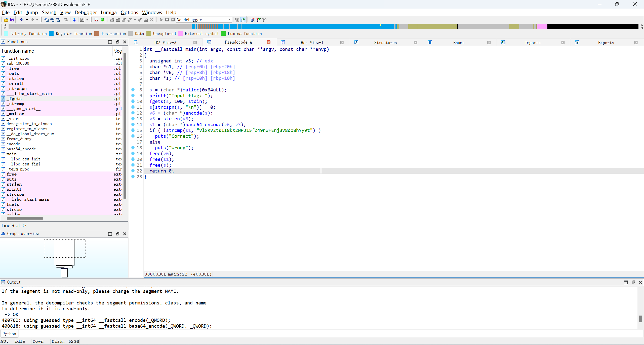Select the main function in Functions list
The height and width of the screenshot is (345, 644).
(x=61, y=154)
